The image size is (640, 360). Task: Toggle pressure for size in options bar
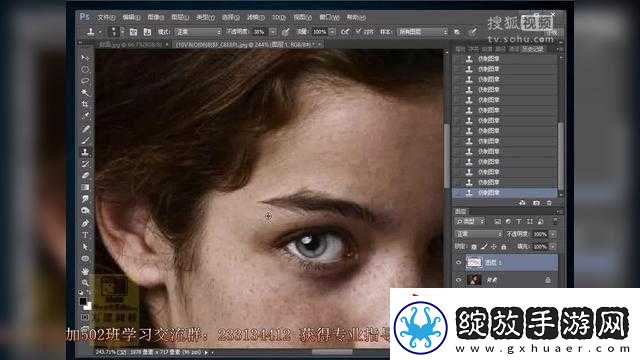[x=473, y=32]
